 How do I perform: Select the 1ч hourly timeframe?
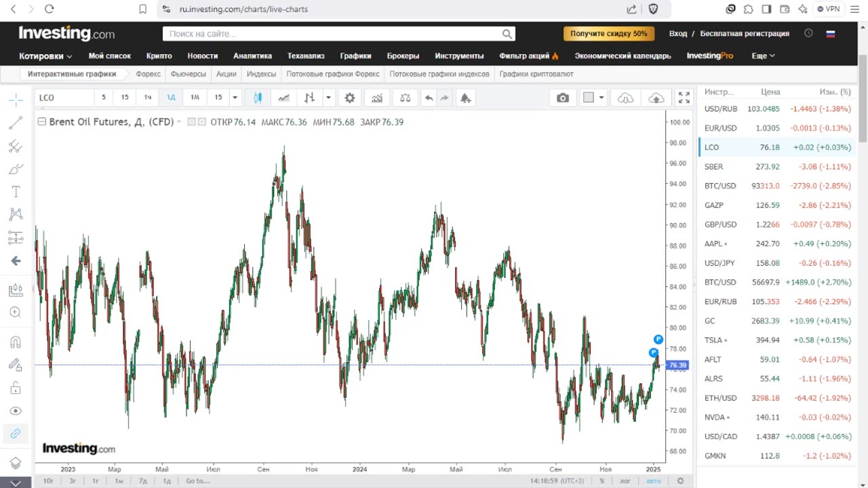pos(148,98)
